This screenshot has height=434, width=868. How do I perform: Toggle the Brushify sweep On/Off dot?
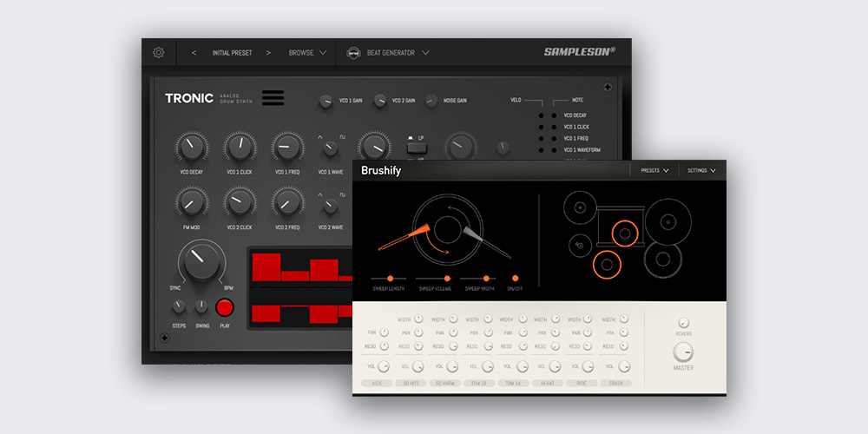[x=516, y=279]
